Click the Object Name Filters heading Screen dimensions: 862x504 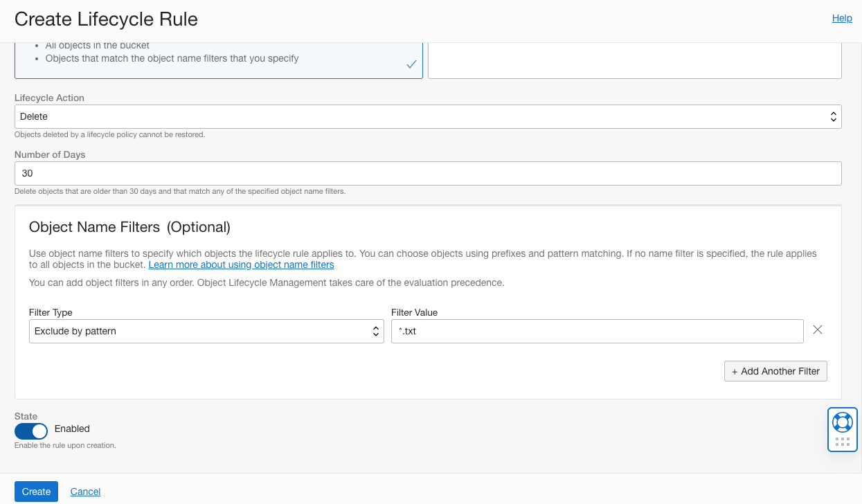click(x=129, y=227)
